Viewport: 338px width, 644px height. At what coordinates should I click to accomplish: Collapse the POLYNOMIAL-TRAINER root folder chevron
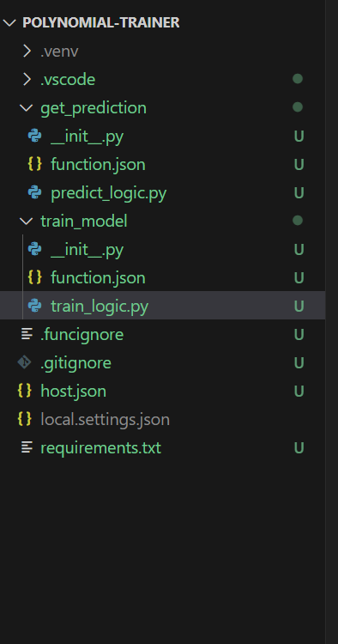point(9,22)
